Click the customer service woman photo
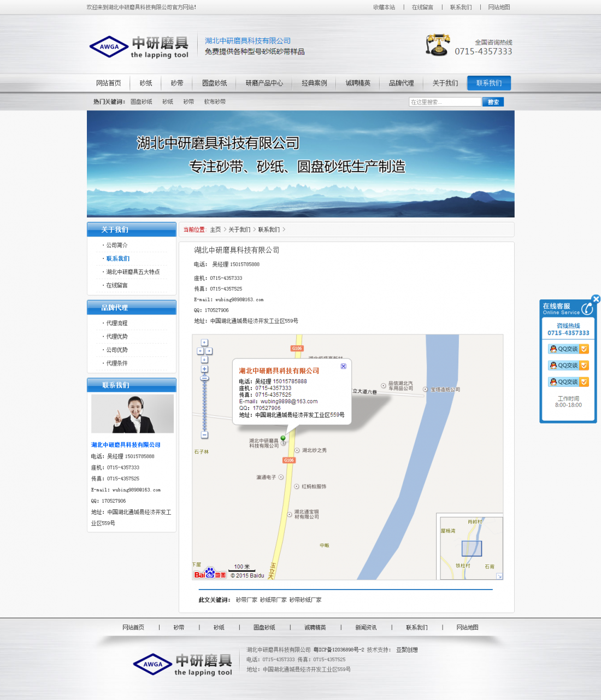The width and height of the screenshot is (601, 700). pos(132,414)
